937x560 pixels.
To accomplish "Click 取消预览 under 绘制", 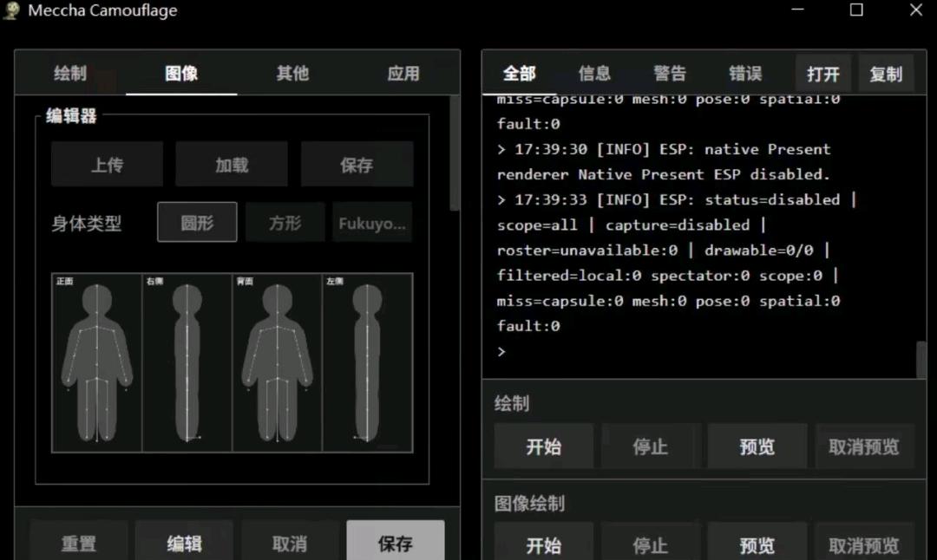I will click(864, 446).
